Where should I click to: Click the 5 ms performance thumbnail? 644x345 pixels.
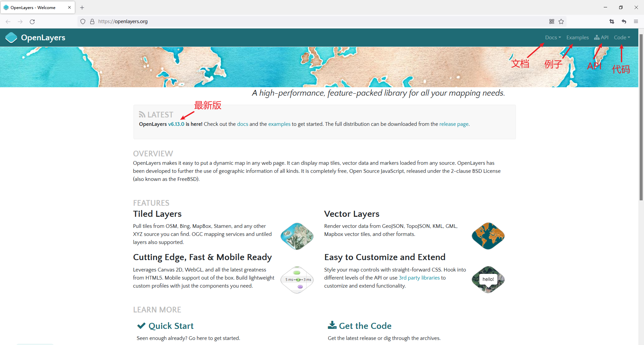pyautogui.click(x=297, y=280)
